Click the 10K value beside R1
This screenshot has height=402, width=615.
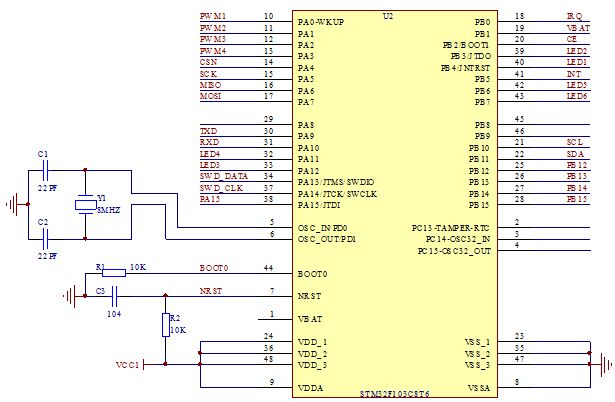point(138,267)
